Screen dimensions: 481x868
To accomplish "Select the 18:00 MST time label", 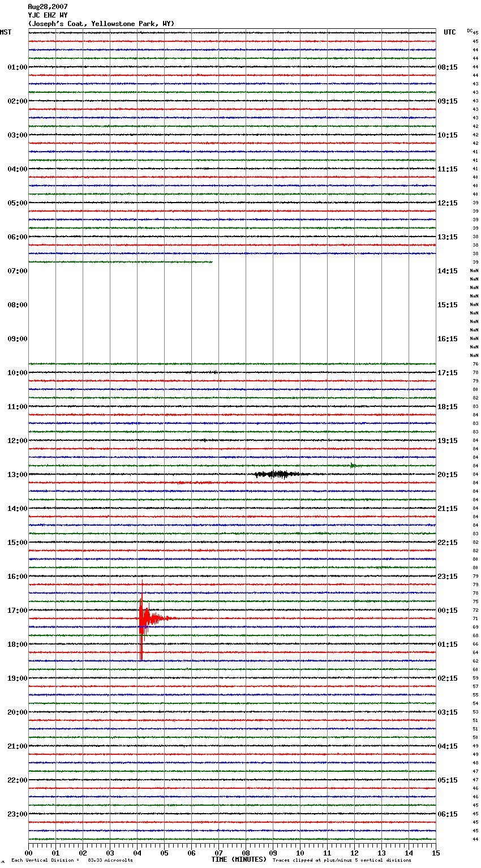I will (x=17, y=644).
